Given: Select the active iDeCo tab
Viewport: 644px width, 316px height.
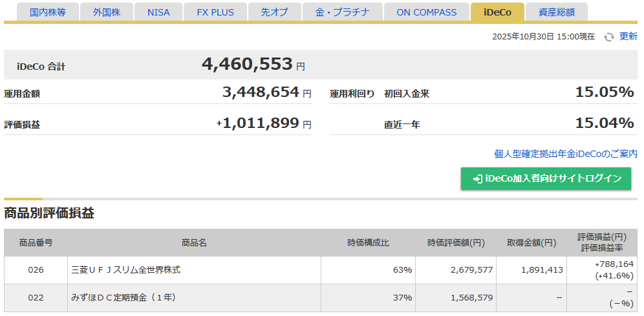Looking at the screenshot, I should tap(497, 12).
